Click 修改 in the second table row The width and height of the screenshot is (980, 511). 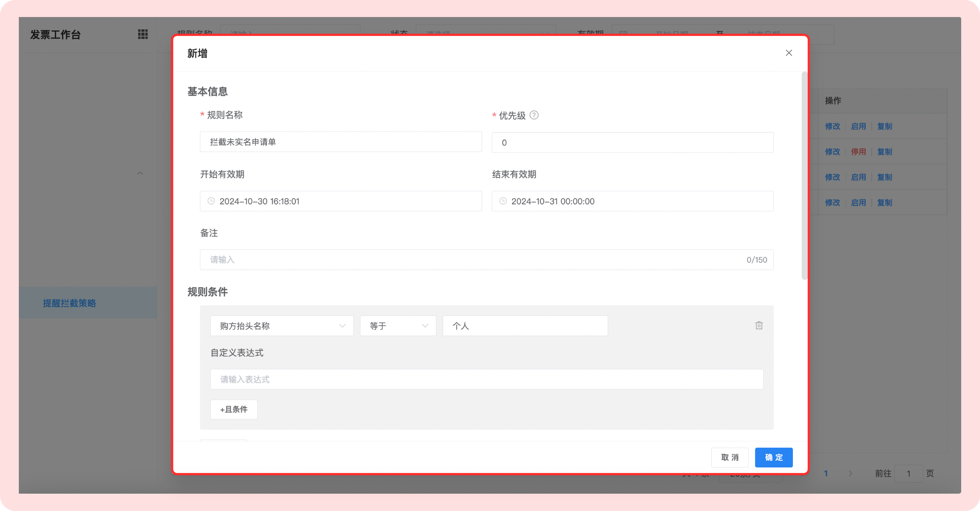[832, 152]
